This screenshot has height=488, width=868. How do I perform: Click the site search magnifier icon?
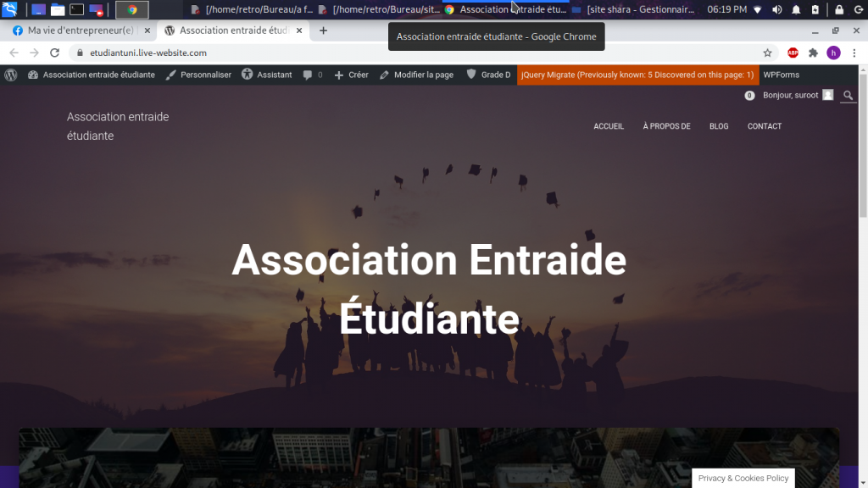pyautogui.click(x=848, y=95)
